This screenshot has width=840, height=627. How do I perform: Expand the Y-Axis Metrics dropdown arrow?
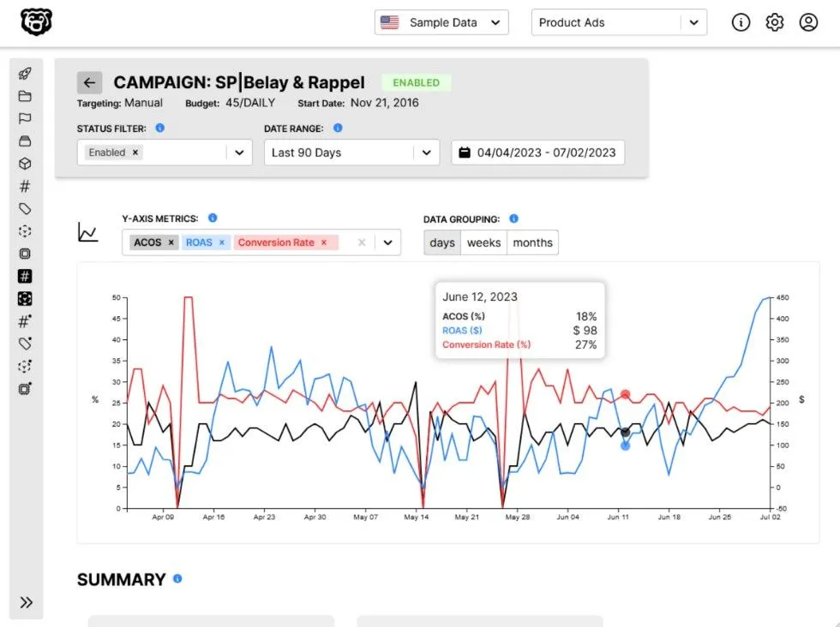pos(387,242)
